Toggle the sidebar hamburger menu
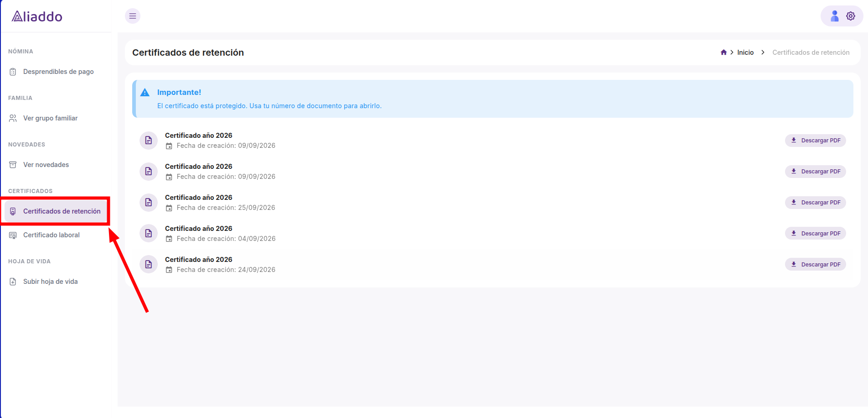Viewport: 868px width, 418px height. tap(133, 16)
